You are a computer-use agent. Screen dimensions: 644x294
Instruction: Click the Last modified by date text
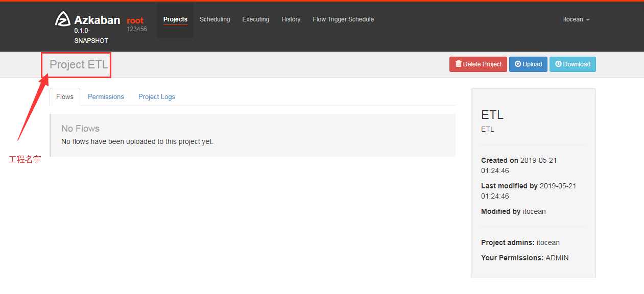click(529, 191)
